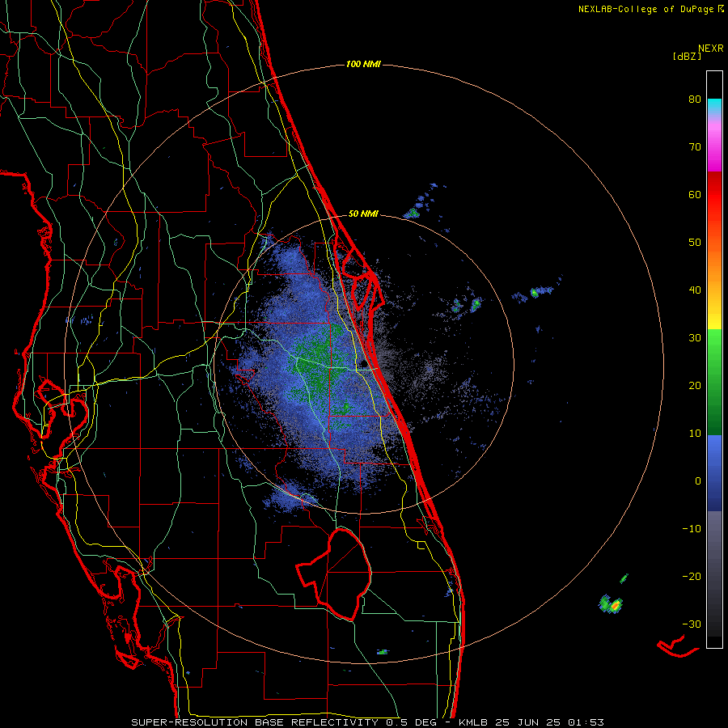Click the 60 value on the dBZ scale

point(695,195)
